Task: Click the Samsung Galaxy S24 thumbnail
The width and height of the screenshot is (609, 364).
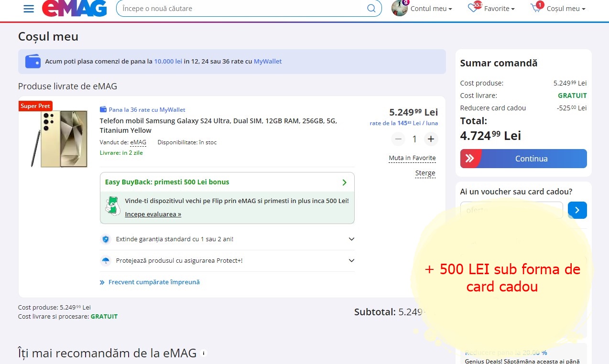Action: click(59, 139)
